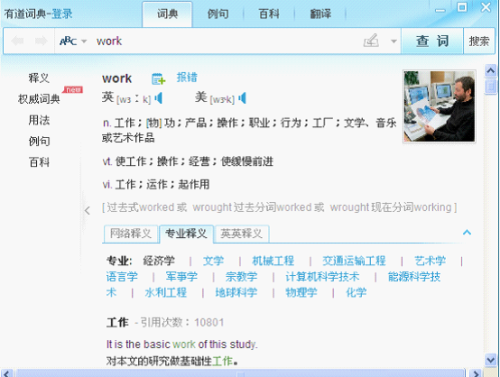Expand the search history dropdown arrow
The image size is (500, 377).
[x=394, y=41]
